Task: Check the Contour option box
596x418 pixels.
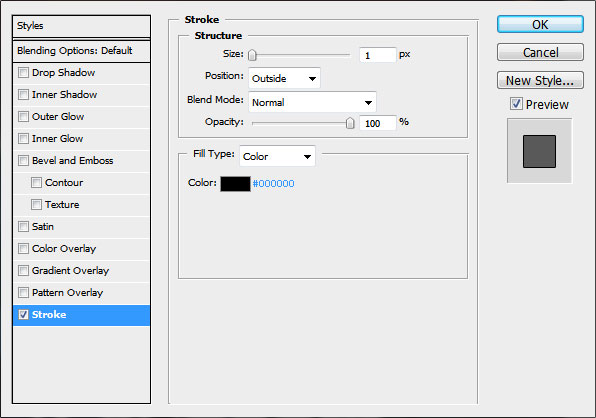Action: point(36,182)
